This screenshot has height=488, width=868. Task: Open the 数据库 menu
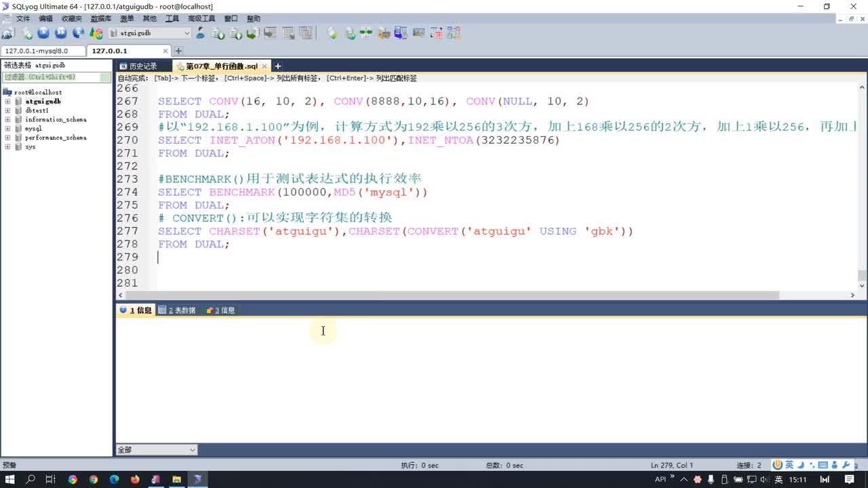[x=101, y=19]
